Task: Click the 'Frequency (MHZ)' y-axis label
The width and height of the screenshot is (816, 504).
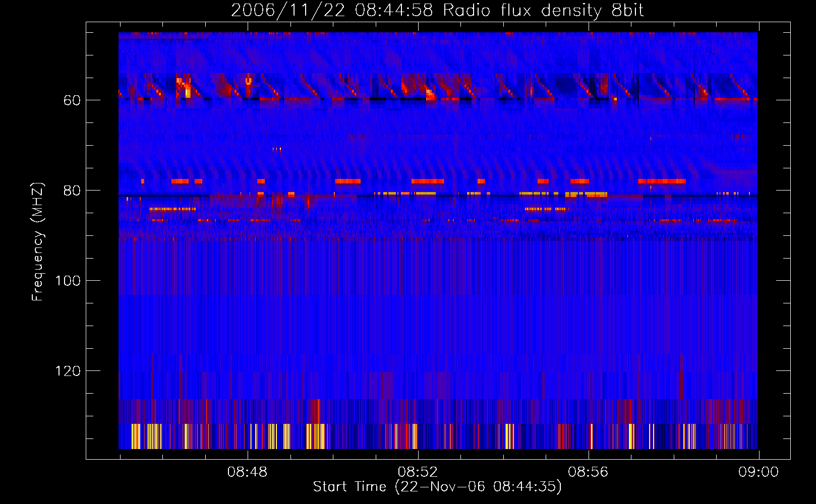Action: (x=38, y=242)
